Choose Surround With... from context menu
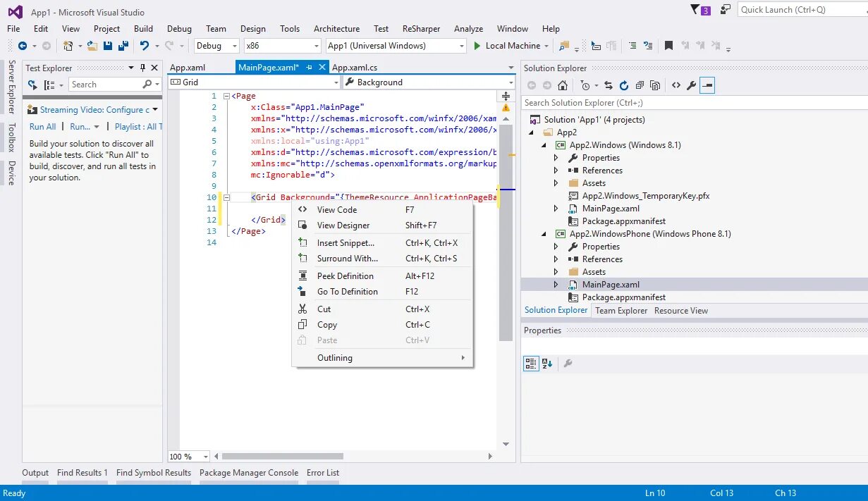The width and height of the screenshot is (868, 501). tap(382, 259)
